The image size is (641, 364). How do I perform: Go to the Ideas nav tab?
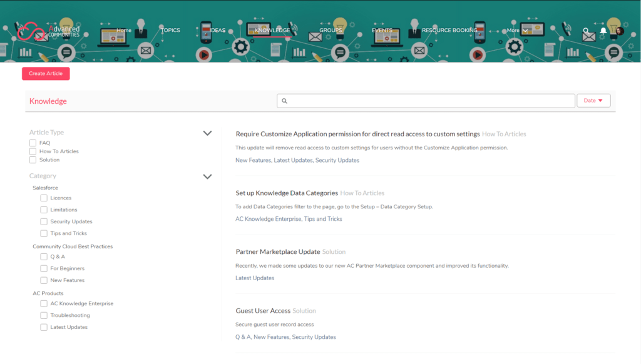click(217, 30)
